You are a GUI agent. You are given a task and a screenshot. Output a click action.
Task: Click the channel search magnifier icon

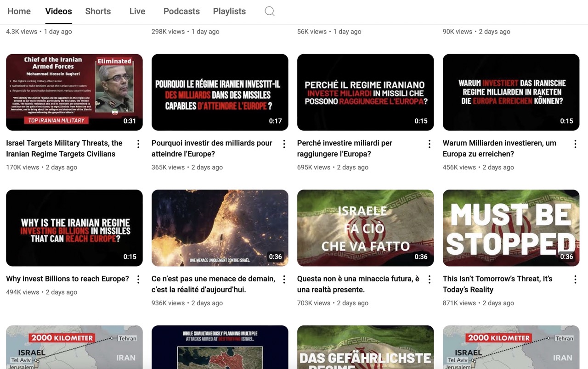(x=270, y=11)
